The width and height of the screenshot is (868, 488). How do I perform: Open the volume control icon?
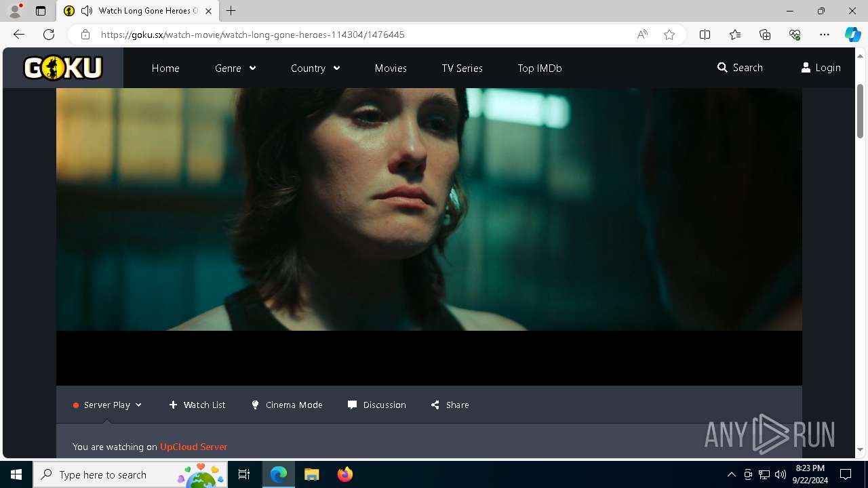[x=780, y=474]
